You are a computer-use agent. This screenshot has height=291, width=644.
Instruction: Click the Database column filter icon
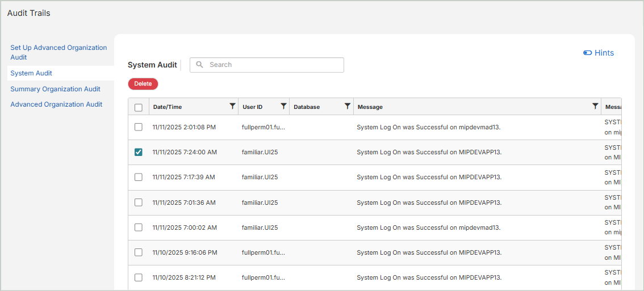pyautogui.click(x=348, y=106)
